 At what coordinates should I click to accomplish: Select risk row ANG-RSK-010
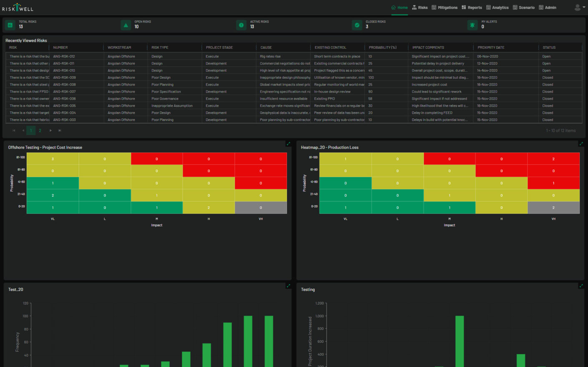[x=294, y=70]
